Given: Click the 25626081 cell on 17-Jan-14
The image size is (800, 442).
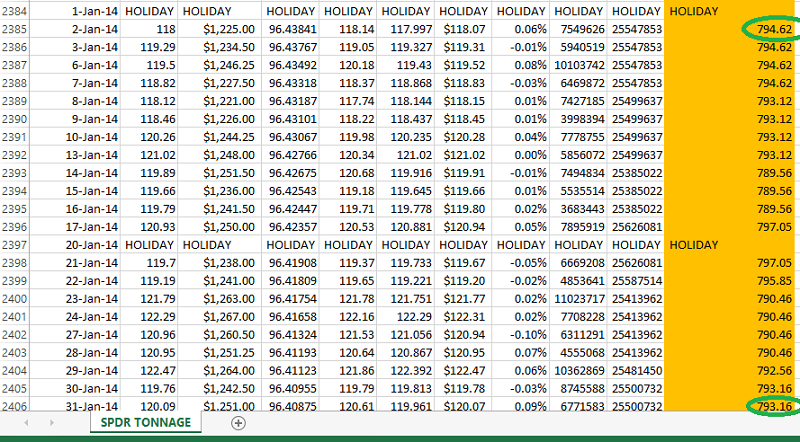Looking at the screenshot, I should 636,227.
